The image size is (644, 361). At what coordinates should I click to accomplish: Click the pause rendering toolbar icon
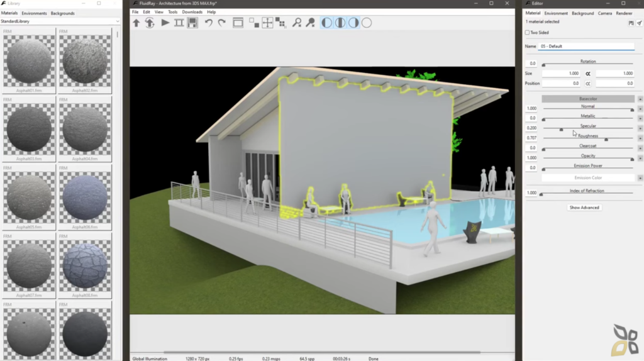click(179, 23)
